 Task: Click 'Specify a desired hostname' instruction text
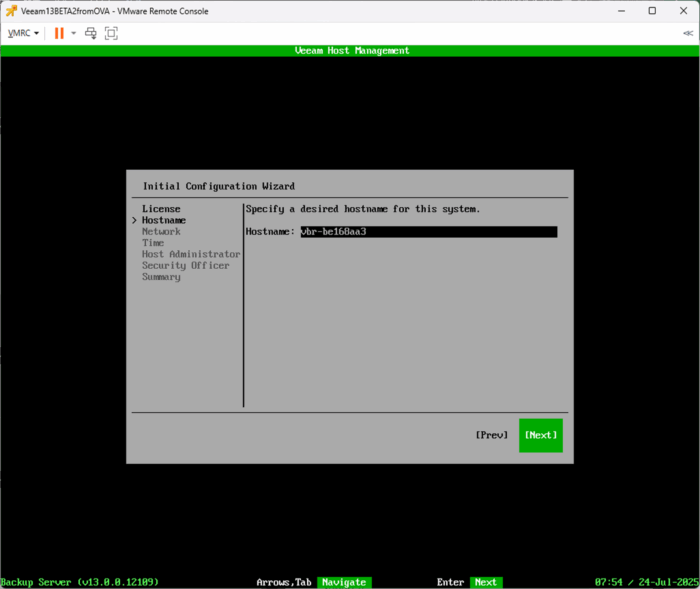tap(363, 209)
